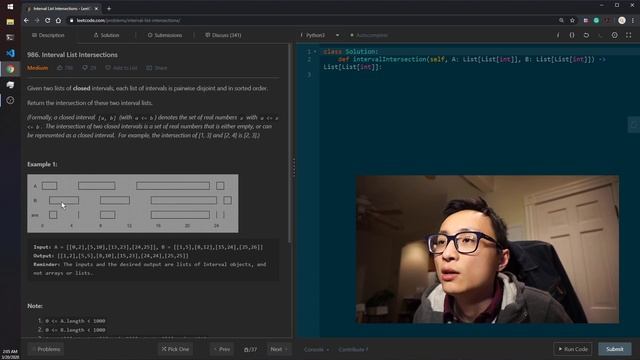Click Add to List

(121, 68)
